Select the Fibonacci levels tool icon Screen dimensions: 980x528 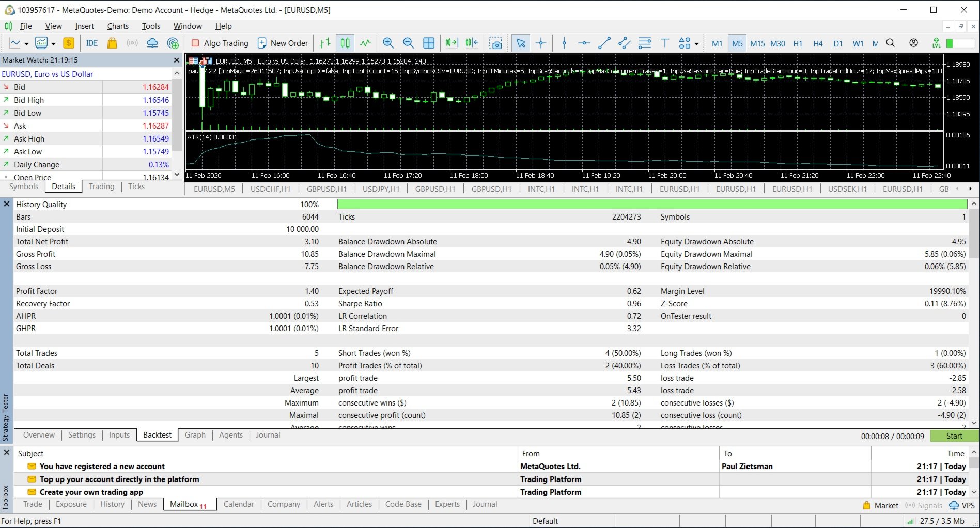645,43
